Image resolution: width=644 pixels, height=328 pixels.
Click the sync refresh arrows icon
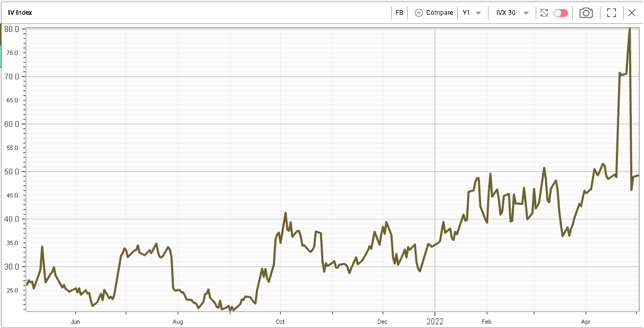click(544, 13)
